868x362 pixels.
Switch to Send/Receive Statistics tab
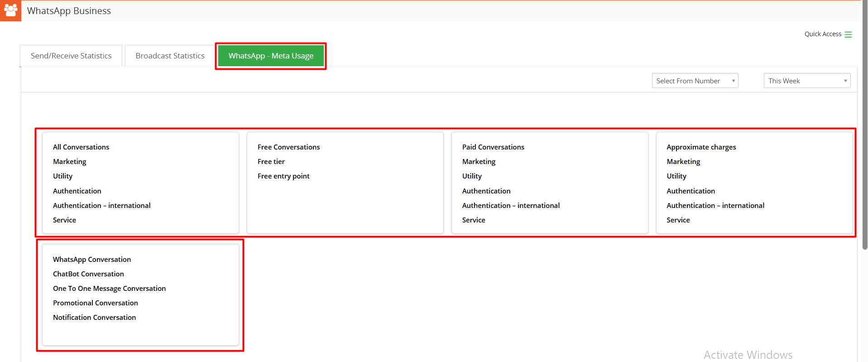coord(71,56)
